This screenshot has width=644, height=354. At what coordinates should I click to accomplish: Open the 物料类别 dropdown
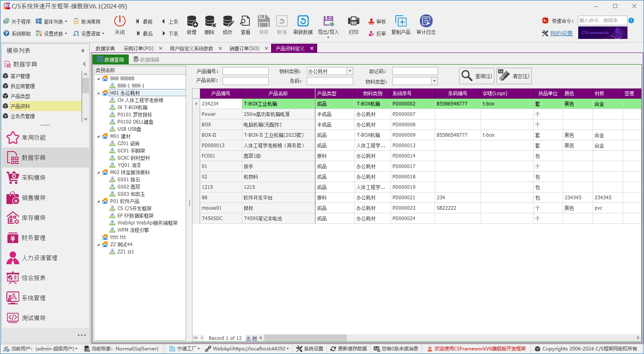[x=350, y=71]
